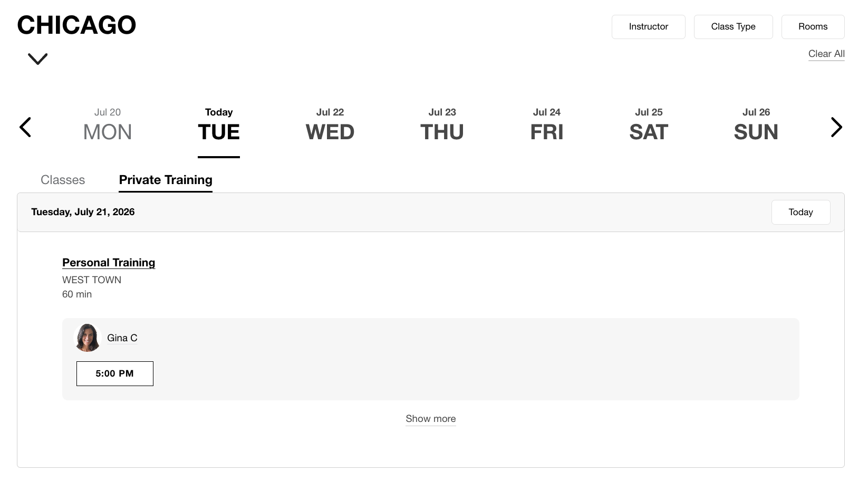
Task: Clear all applied filters
Action: tap(826, 54)
